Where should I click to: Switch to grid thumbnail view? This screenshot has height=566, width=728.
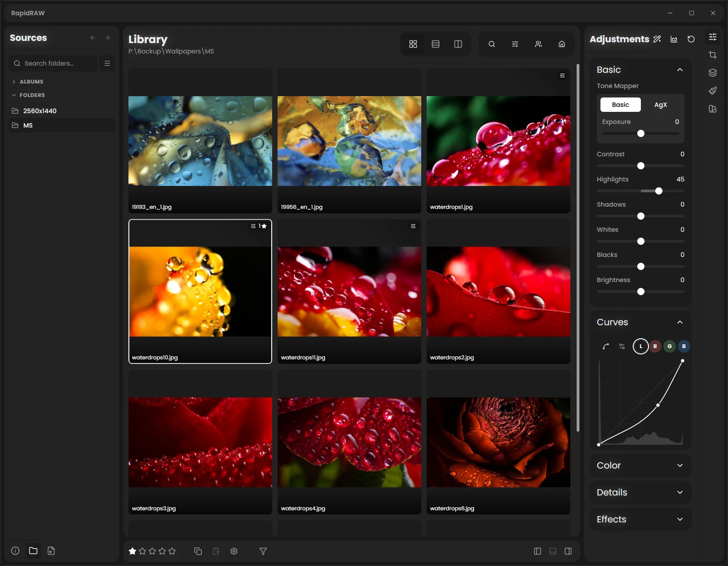point(413,44)
